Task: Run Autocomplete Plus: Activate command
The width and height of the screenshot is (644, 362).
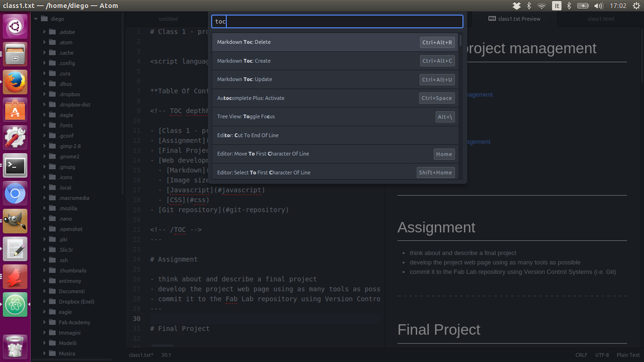Action: point(335,98)
